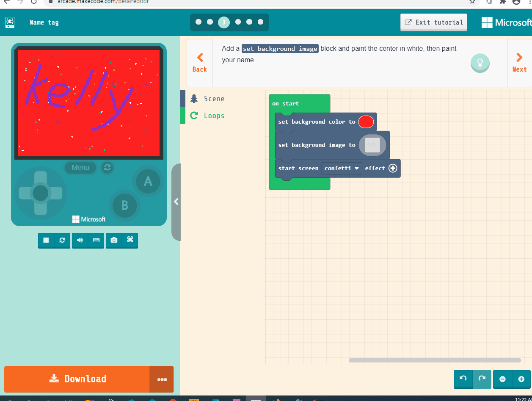Click the simulator B button
This screenshot has width=532, height=401.
tap(125, 205)
